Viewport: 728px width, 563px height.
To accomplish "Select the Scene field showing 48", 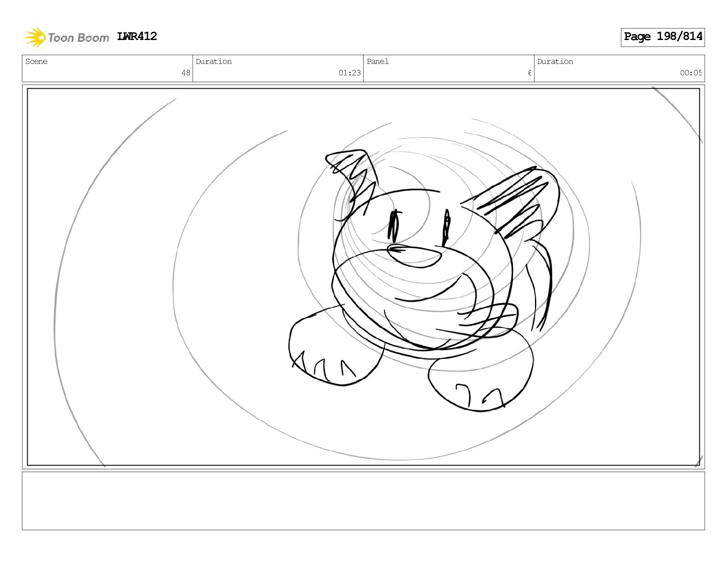I will click(108, 69).
